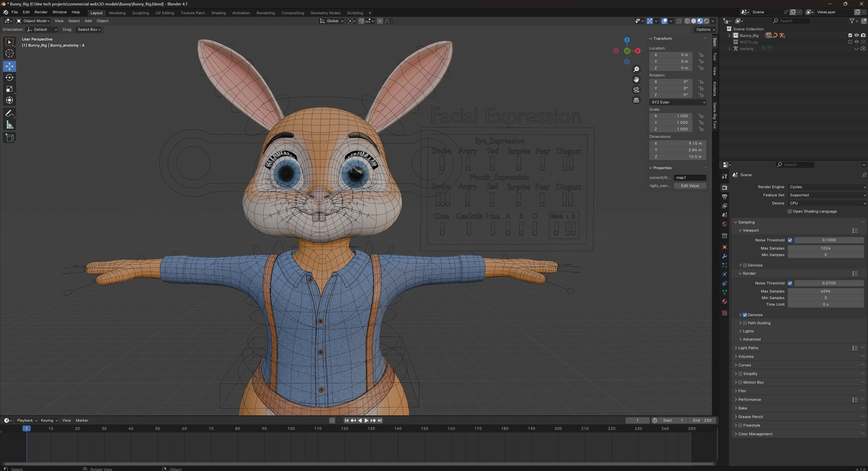The image size is (868, 471).
Task: Click the pin icon beside Scene
Action: 863,175
